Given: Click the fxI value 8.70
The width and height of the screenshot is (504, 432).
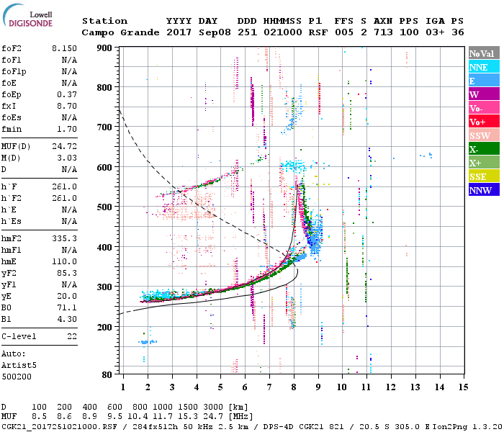Looking at the screenshot, I should pos(67,106).
